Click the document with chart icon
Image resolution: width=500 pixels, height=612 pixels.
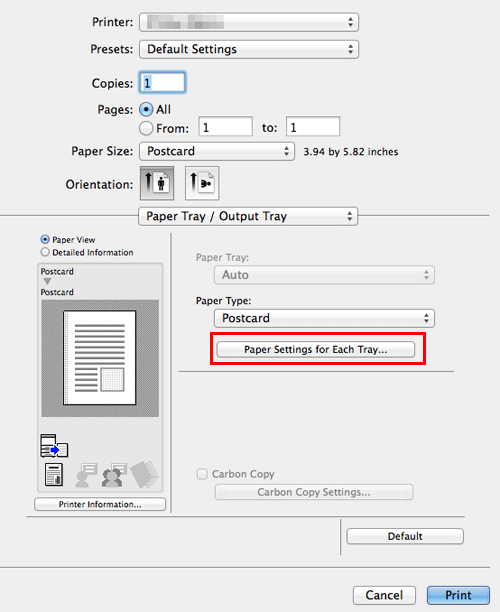click(54, 475)
